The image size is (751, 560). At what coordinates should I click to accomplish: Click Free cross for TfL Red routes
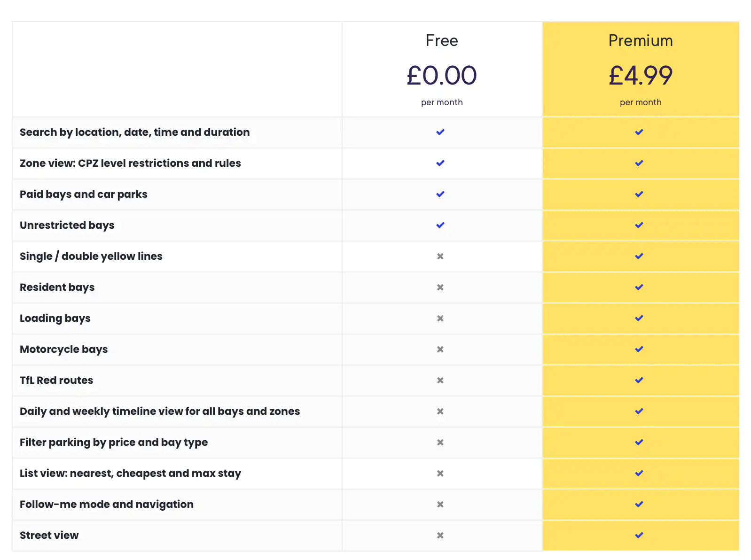pos(440,380)
